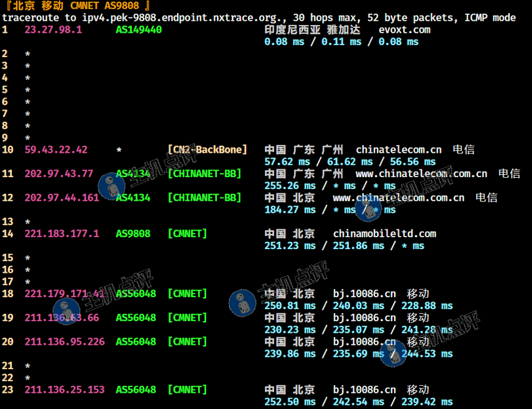Viewport: 532px width, 409px height.
Task: Click the IP address 211.136.95.226
Action: tap(64, 342)
